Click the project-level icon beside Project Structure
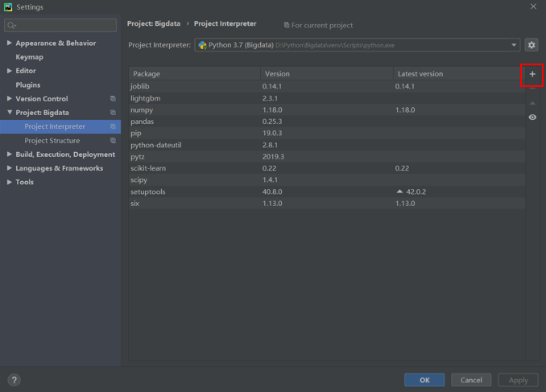 pos(113,141)
